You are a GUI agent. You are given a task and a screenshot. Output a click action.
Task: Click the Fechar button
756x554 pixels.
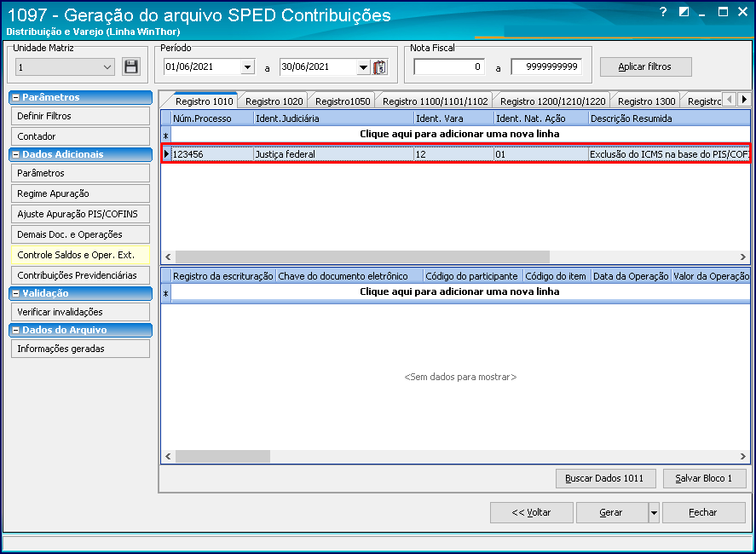[x=704, y=512]
